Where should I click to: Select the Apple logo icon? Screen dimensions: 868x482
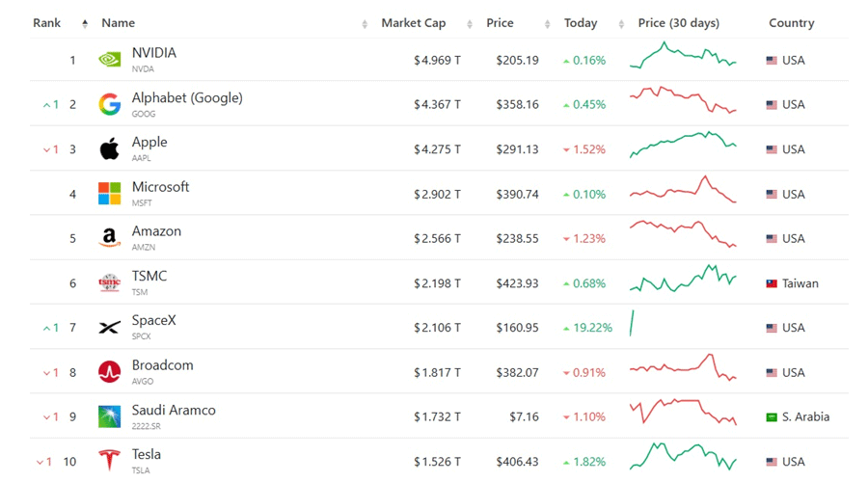(x=110, y=148)
